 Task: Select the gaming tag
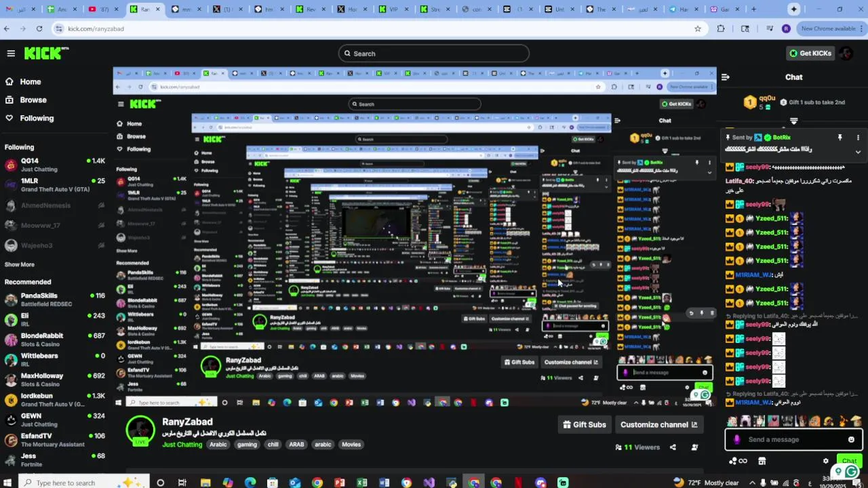point(247,445)
